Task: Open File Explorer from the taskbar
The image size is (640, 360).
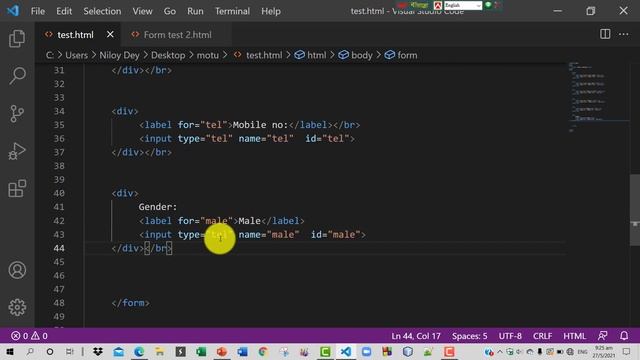Action: pyautogui.click(x=160, y=351)
